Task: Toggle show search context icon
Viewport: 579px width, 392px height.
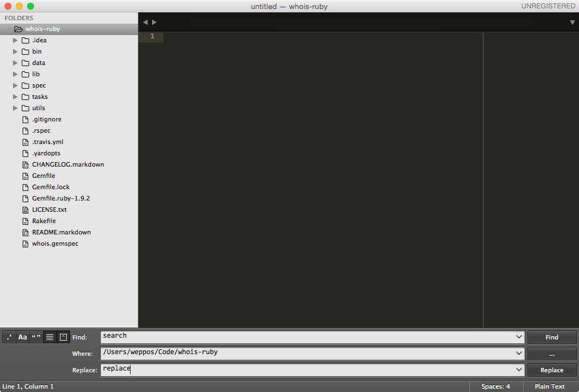Action: pyautogui.click(x=50, y=337)
